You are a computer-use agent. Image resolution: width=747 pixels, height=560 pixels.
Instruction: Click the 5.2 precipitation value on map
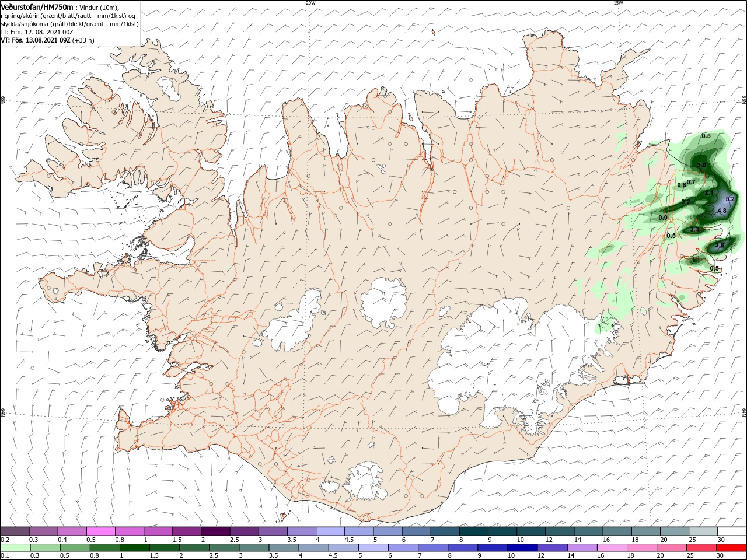[x=730, y=199]
